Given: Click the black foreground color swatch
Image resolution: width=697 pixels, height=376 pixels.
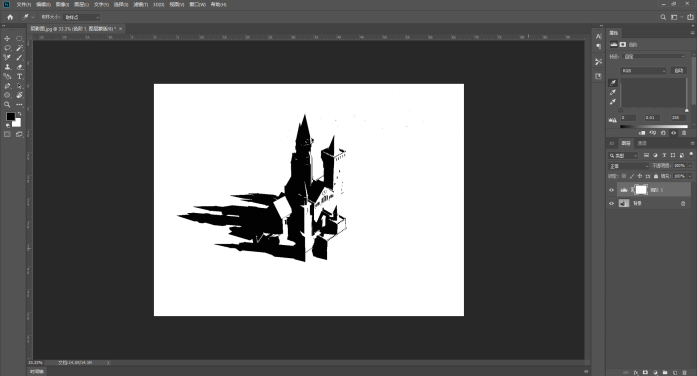Looking at the screenshot, I should [x=10, y=116].
